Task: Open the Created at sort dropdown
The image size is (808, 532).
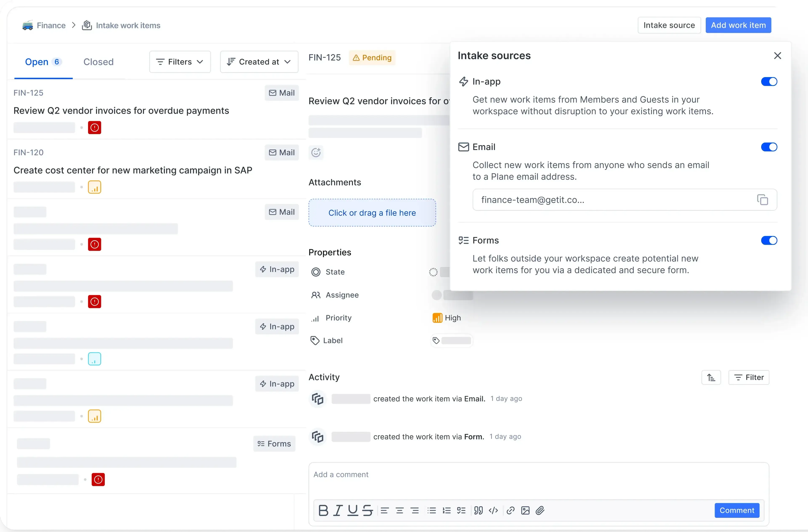Action: coord(259,61)
